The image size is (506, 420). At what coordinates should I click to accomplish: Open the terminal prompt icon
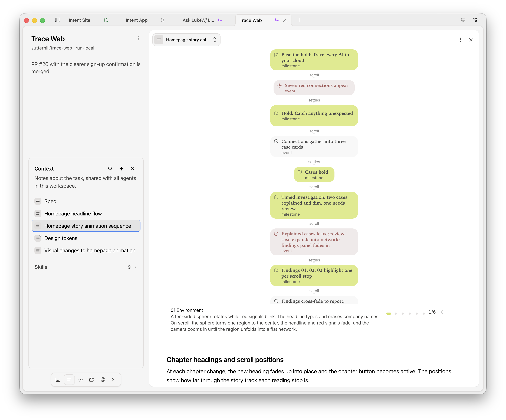tap(114, 380)
